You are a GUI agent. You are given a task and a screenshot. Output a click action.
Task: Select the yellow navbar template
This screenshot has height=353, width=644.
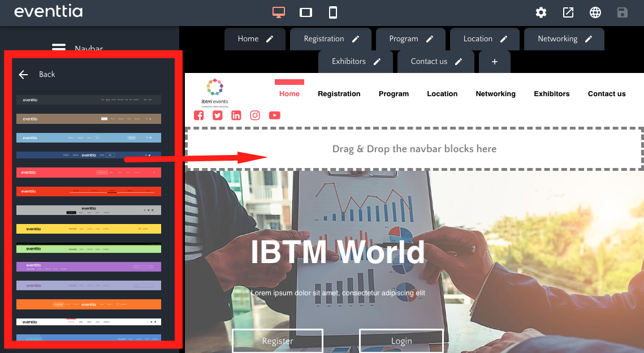coord(89,229)
